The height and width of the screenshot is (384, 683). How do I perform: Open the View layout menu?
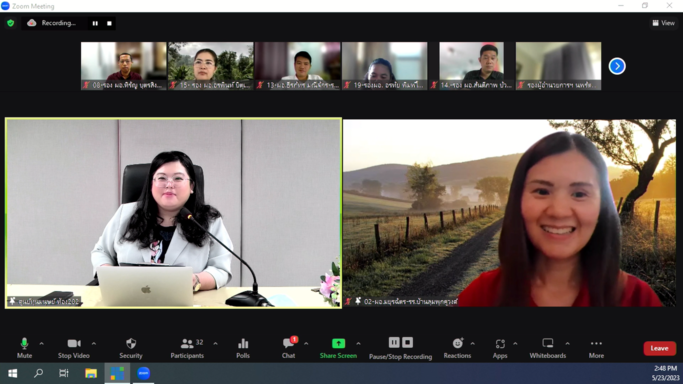coord(663,23)
